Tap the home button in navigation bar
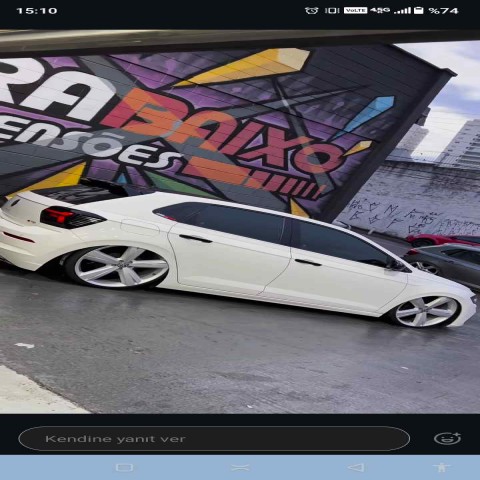 [x=240, y=467]
